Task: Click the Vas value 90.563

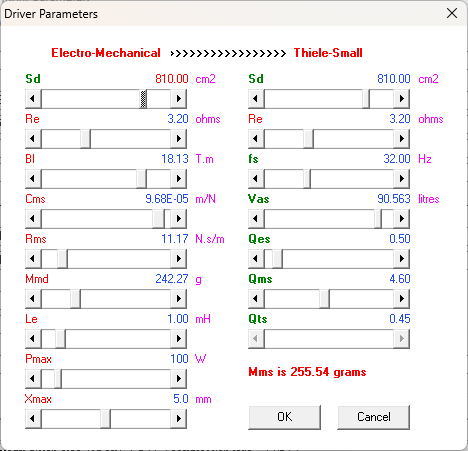Action: click(394, 199)
